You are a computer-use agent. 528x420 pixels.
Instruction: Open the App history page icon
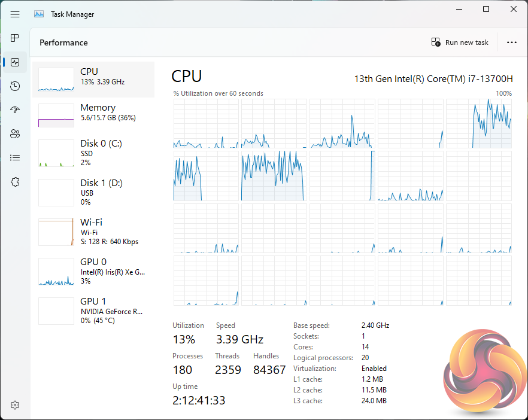[x=15, y=86]
